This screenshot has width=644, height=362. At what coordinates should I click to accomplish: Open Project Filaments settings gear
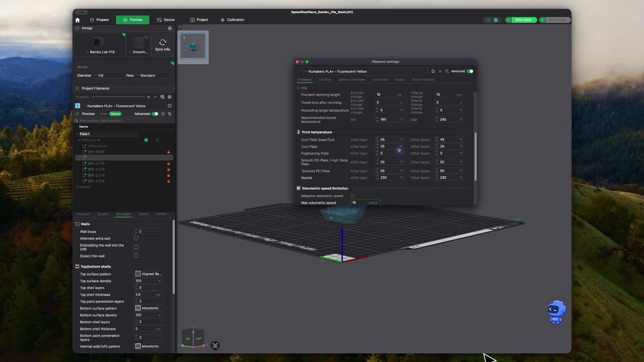[170, 97]
